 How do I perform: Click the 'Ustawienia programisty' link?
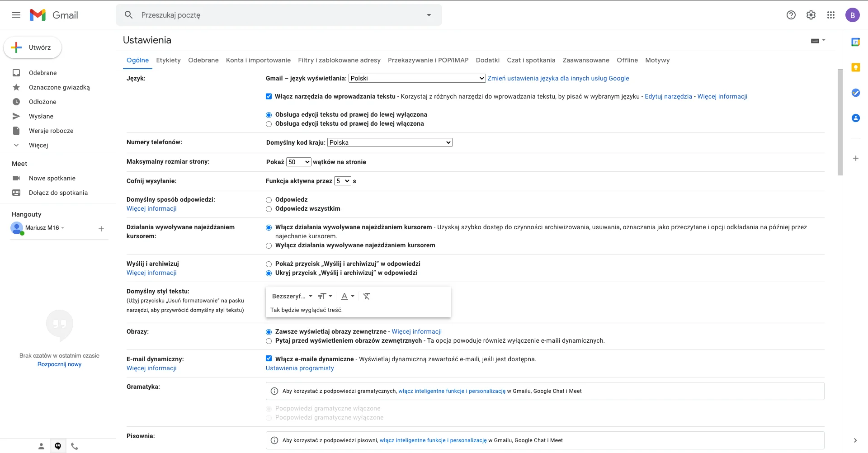(x=300, y=368)
